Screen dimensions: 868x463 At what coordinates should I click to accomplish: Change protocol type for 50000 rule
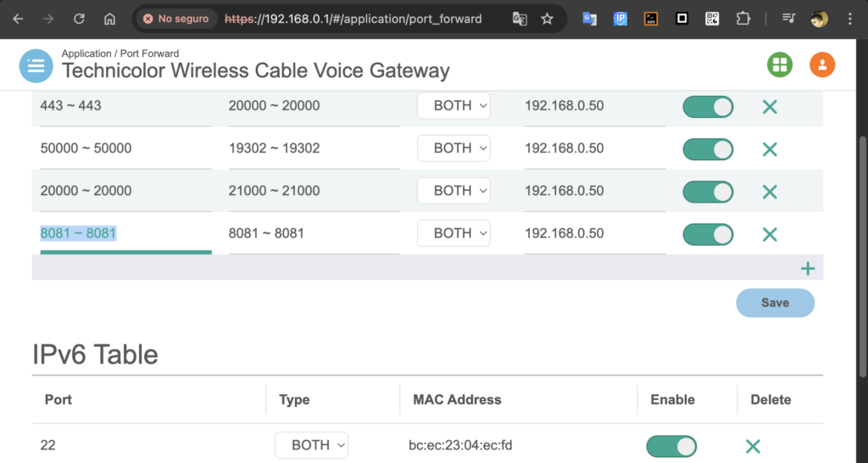pos(453,148)
